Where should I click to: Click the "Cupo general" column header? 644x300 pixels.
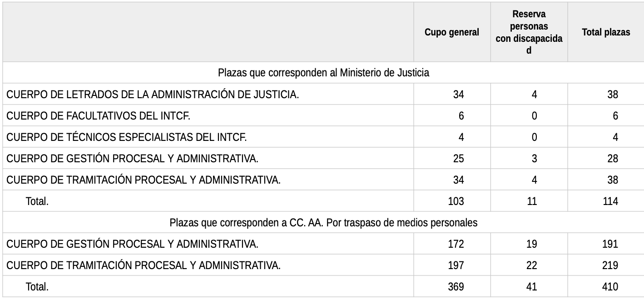[452, 32]
